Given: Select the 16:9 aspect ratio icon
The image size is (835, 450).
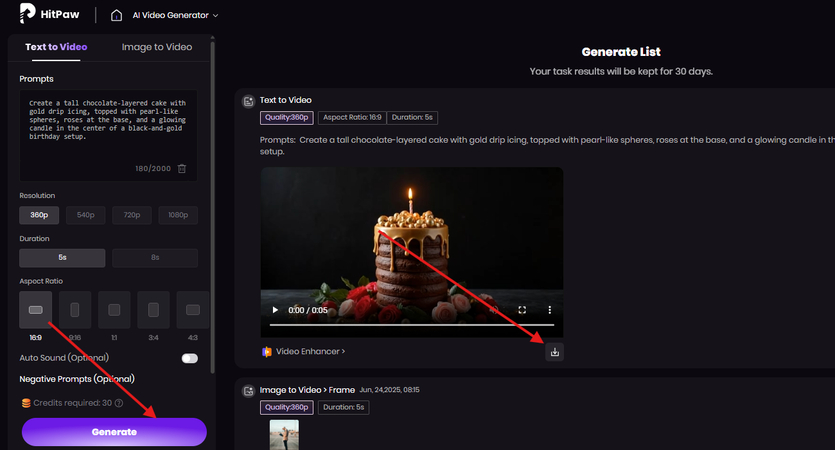Looking at the screenshot, I should (35, 310).
